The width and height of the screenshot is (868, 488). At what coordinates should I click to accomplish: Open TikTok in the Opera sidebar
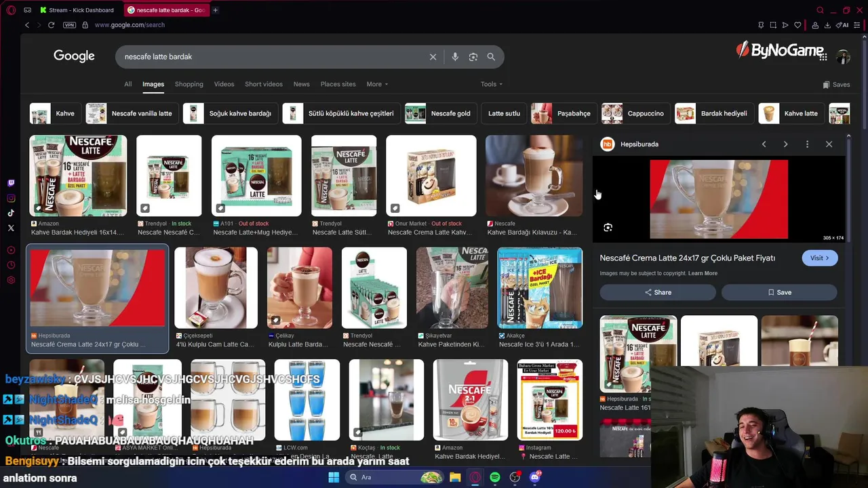[x=11, y=213]
